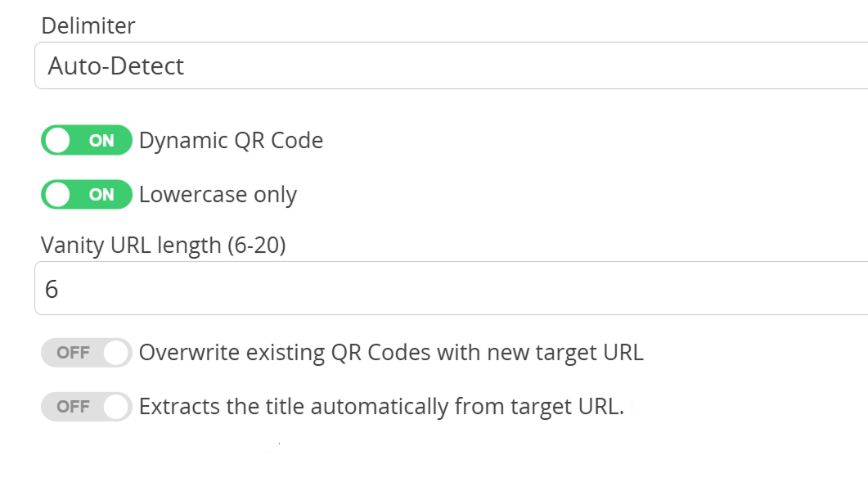The image size is (868, 478).
Task: Click the Dynamic QR Code label
Action: (231, 140)
